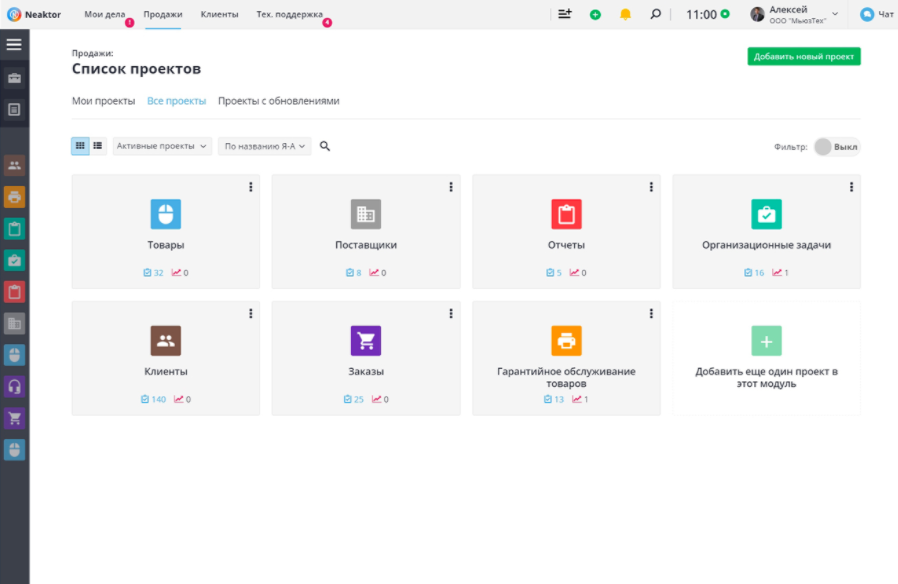
Task: Open the Чат panel
Action: click(x=877, y=14)
